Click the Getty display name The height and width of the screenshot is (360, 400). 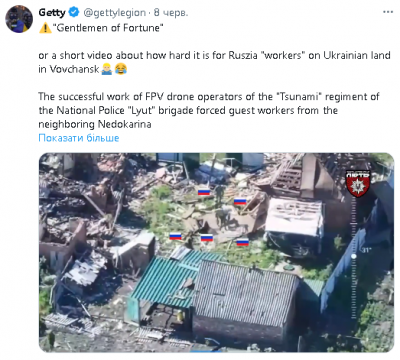[52, 13]
